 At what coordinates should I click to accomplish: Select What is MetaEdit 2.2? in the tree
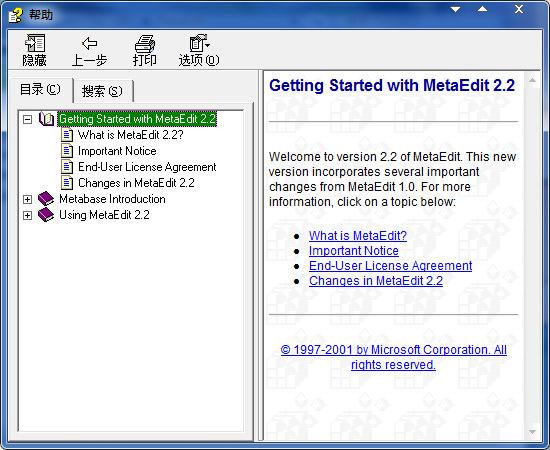(130, 135)
